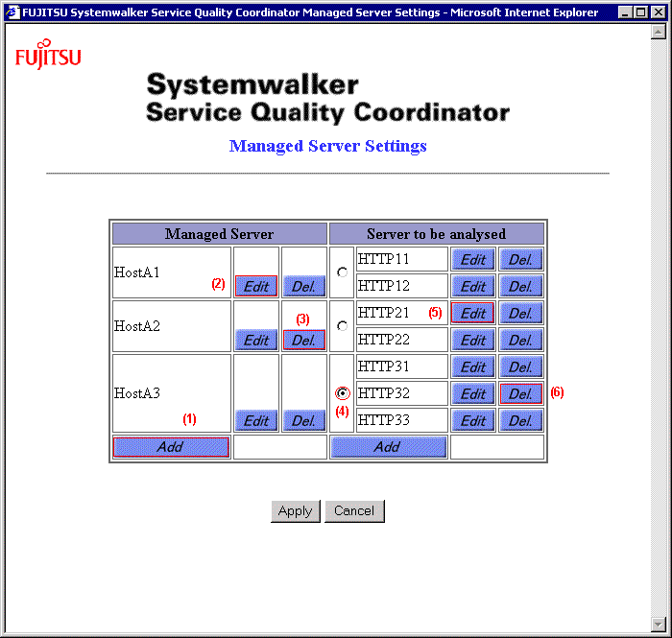Delete the HTTP33 server entry
Screen dimensions: 672x638
pyautogui.click(x=520, y=420)
